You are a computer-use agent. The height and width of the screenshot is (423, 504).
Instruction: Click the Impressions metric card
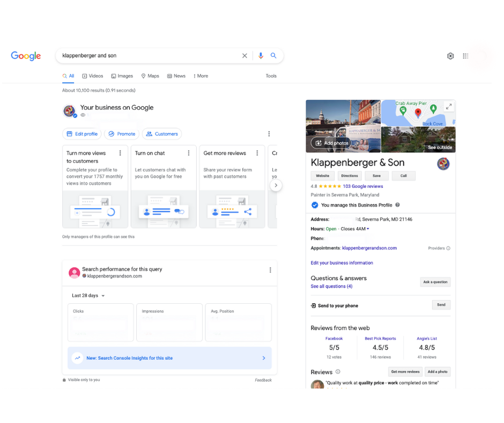[169, 322]
